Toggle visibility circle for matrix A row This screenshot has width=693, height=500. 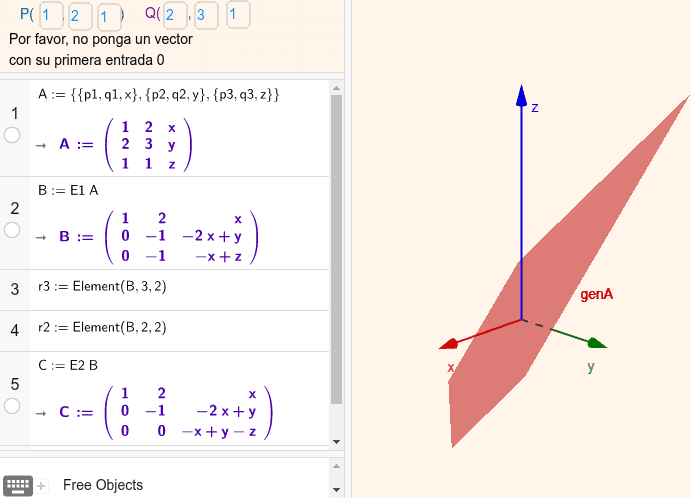point(12,135)
